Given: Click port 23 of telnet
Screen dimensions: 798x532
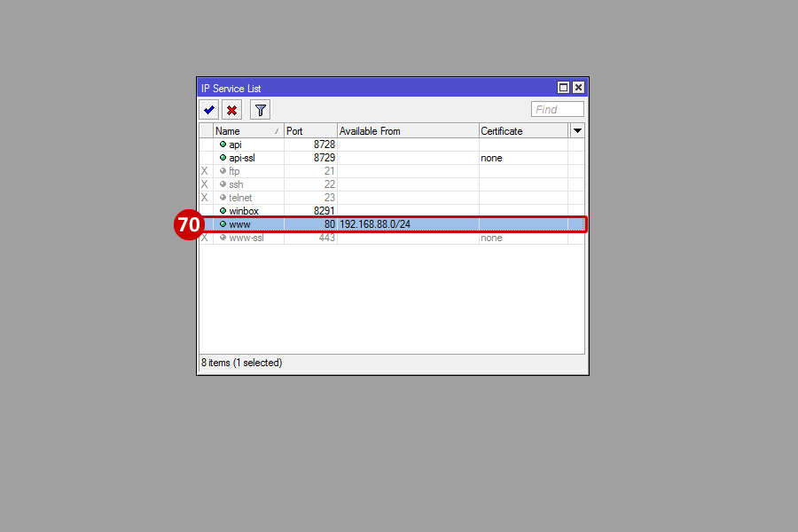Looking at the screenshot, I should 330,198.
